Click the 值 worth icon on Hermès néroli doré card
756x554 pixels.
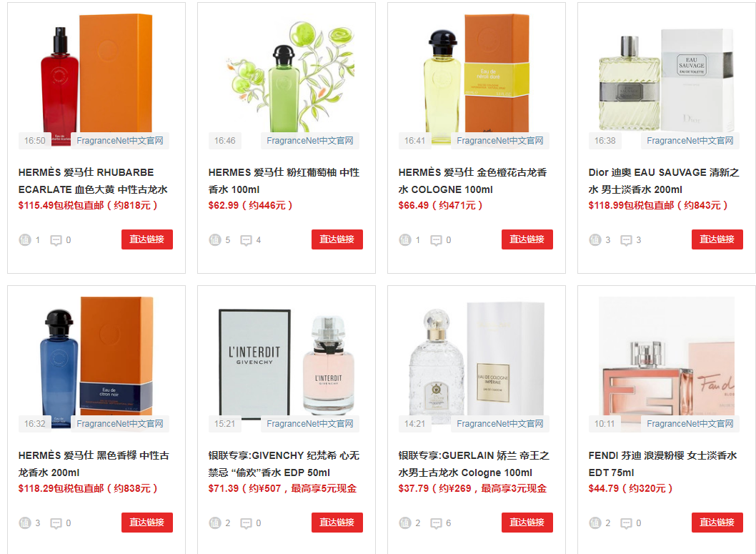[x=405, y=239]
